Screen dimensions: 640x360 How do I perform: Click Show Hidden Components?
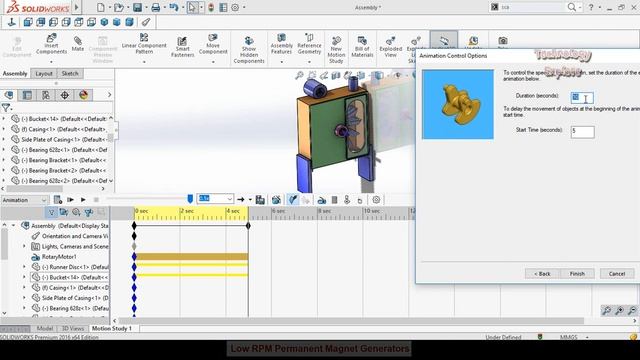249,50
